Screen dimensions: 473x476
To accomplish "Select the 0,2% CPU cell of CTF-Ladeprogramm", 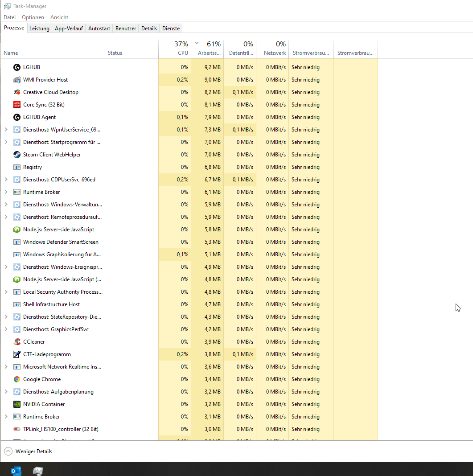I will pyautogui.click(x=175, y=354).
